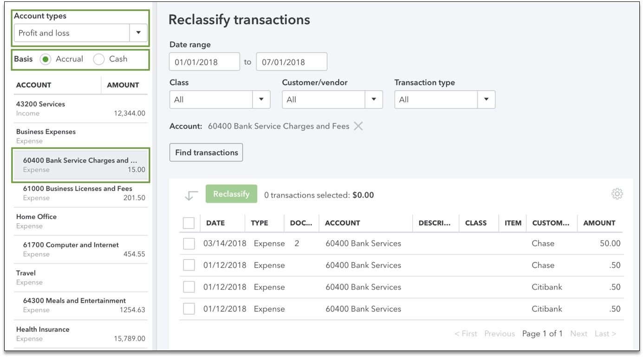Select the Cash basis radio button
The height and width of the screenshot is (358, 644).
98,60
